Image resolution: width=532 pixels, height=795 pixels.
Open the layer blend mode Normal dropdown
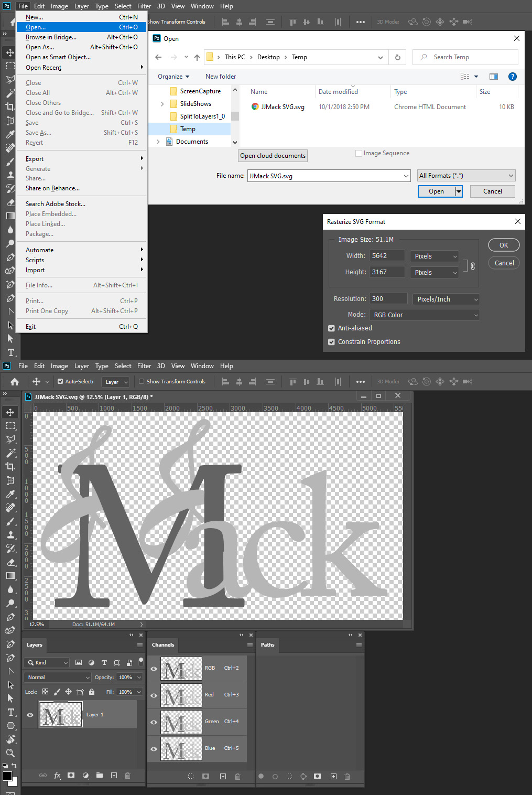tap(57, 677)
